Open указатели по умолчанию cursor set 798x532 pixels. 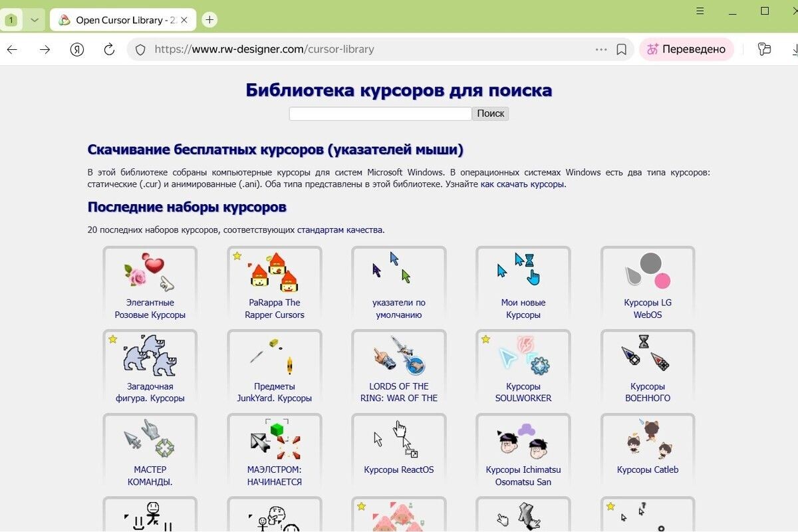tap(399, 284)
